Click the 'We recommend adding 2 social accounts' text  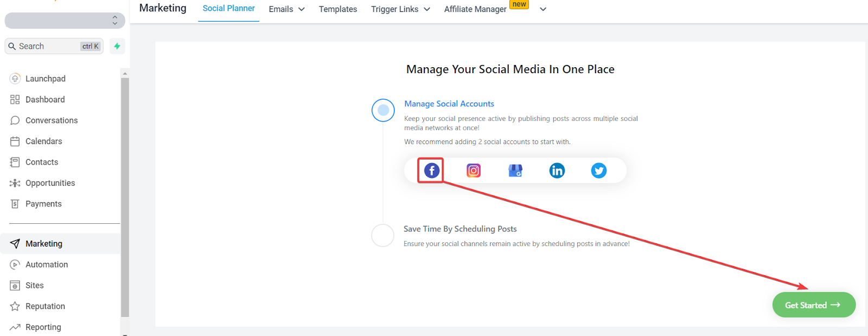pos(487,142)
